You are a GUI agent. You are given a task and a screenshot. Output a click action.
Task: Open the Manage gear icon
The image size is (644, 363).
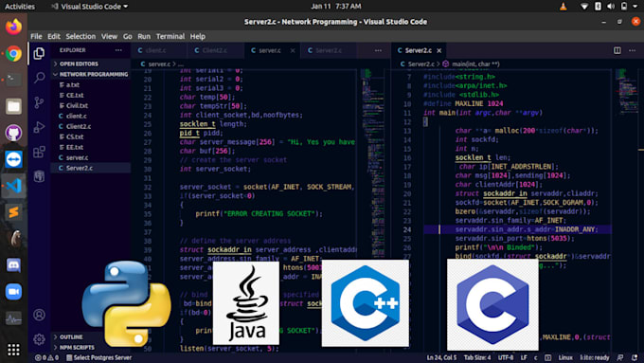coord(39,339)
